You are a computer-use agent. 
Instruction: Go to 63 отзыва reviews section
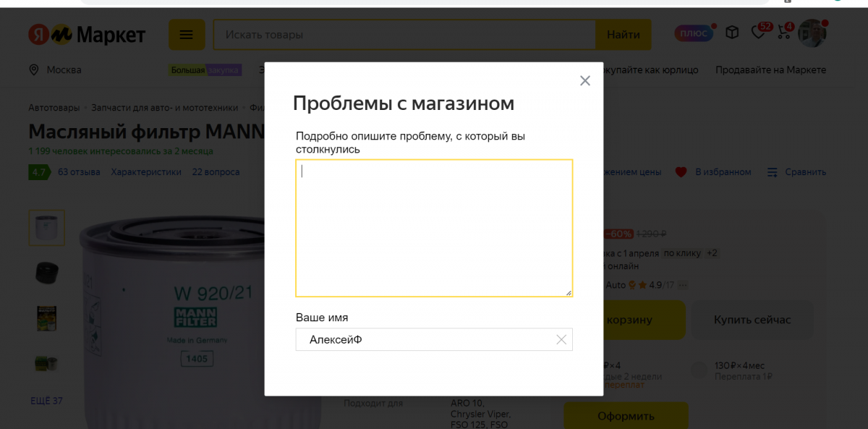point(79,172)
